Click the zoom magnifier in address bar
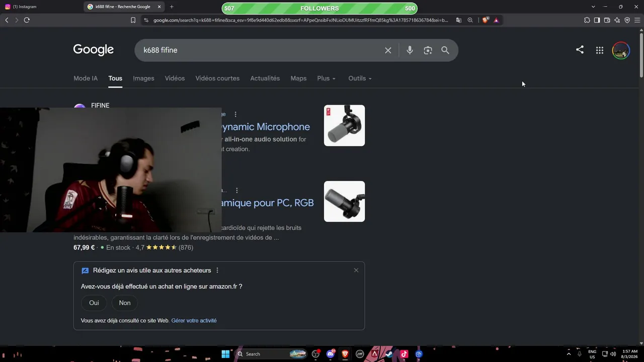Screen dimensions: 644x362 pos(470,20)
